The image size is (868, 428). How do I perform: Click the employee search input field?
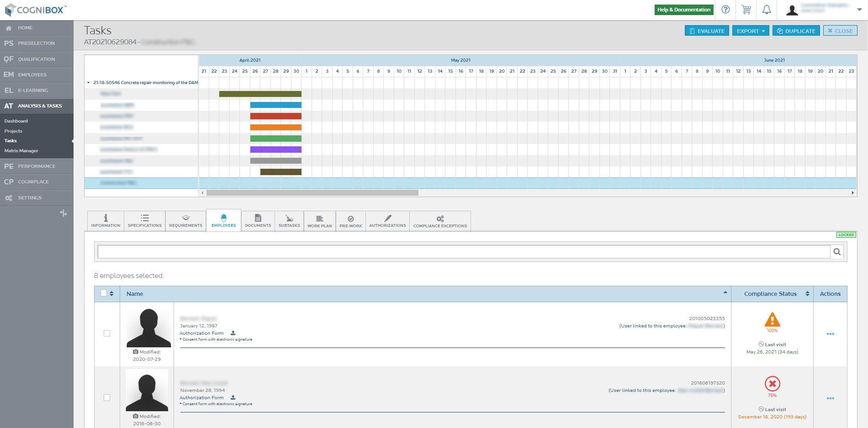(x=464, y=251)
